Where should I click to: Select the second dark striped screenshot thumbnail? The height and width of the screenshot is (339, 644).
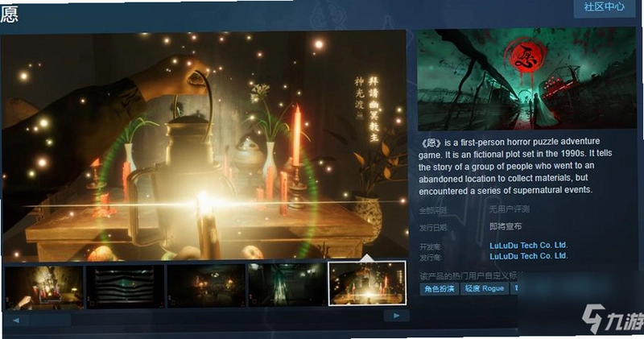pos(125,286)
